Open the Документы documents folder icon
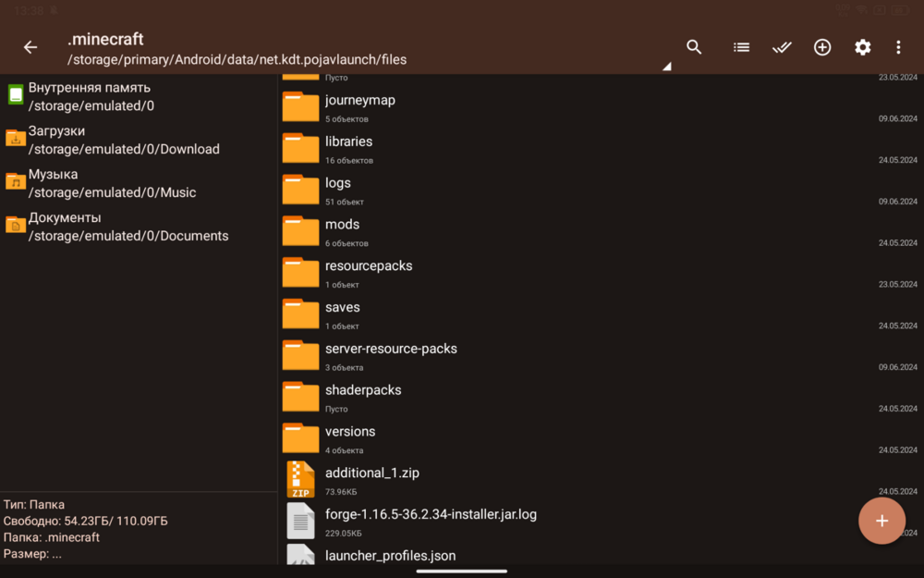The width and height of the screenshot is (924, 578). [16, 225]
